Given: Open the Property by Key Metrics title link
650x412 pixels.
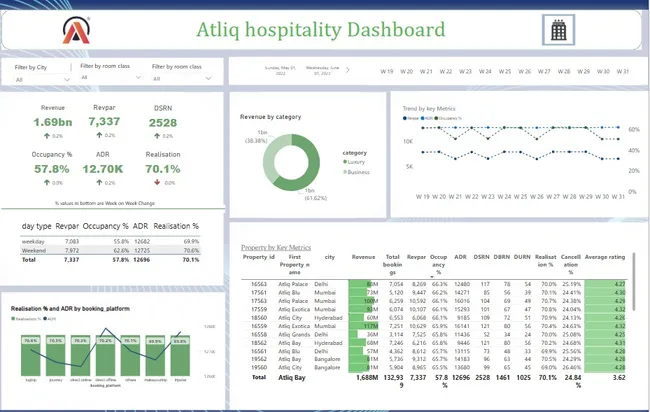Looking at the screenshot, I should point(276,247).
